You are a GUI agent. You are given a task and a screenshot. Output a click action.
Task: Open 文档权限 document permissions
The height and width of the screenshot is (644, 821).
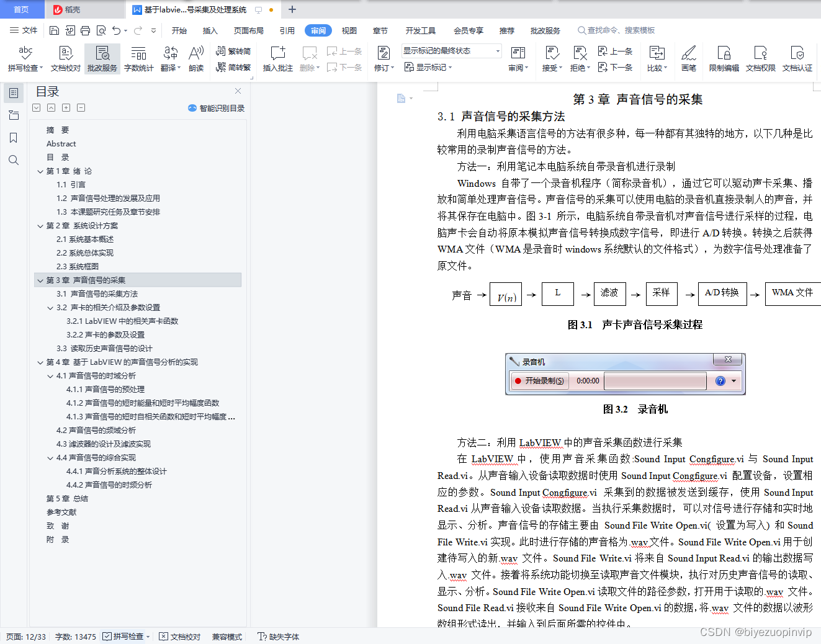point(760,59)
